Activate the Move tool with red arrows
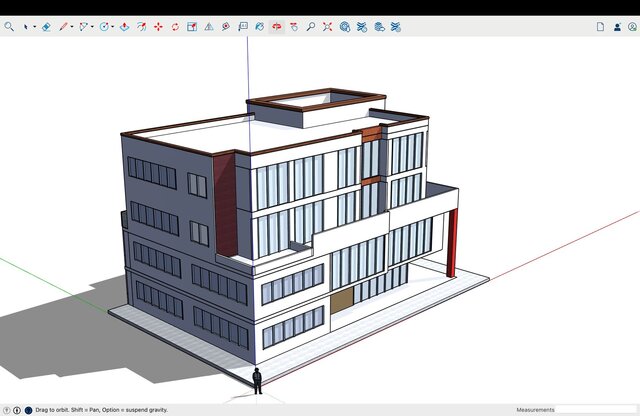 158,27
